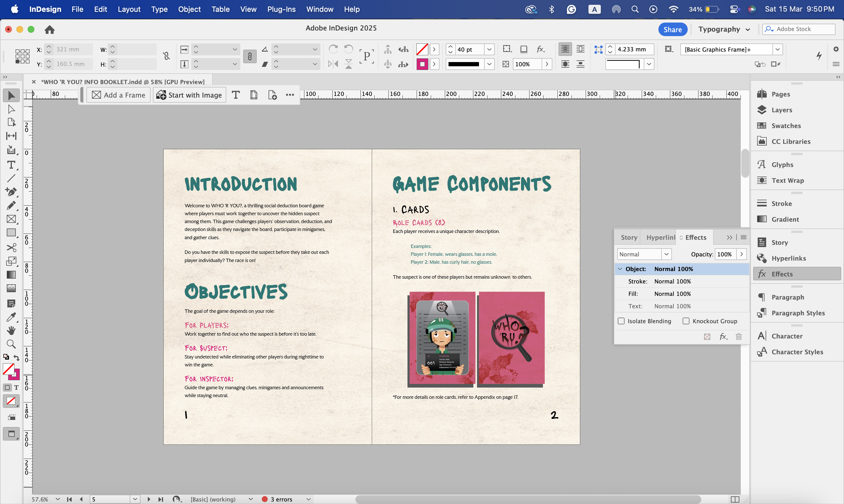Activate the Zoom tool
844x504 pixels.
(x=11, y=344)
